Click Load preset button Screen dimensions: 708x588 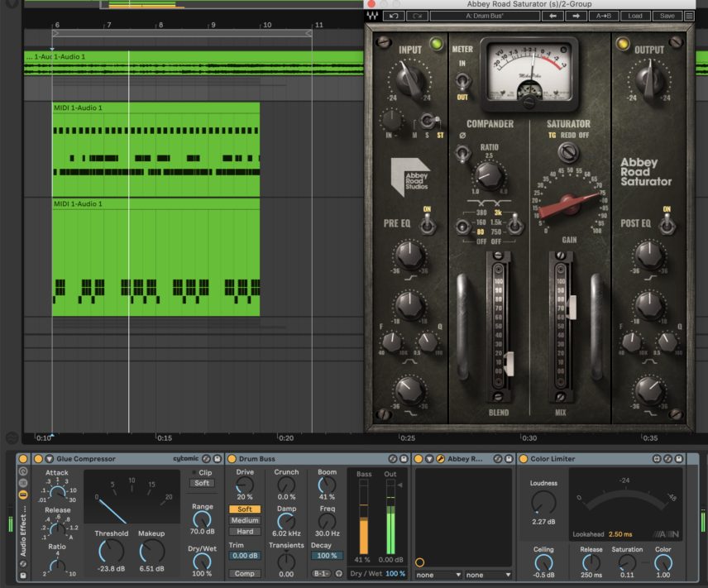(x=635, y=17)
